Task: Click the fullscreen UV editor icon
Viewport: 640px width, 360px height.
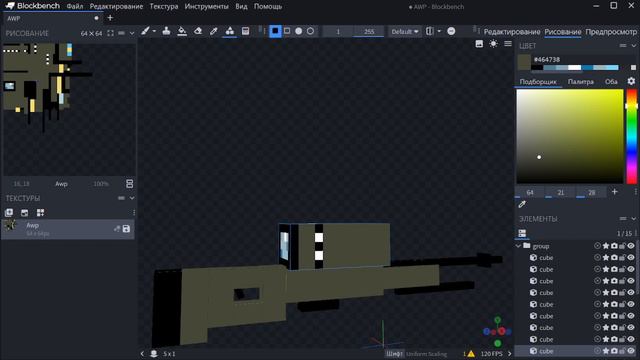Action: [x=111, y=33]
